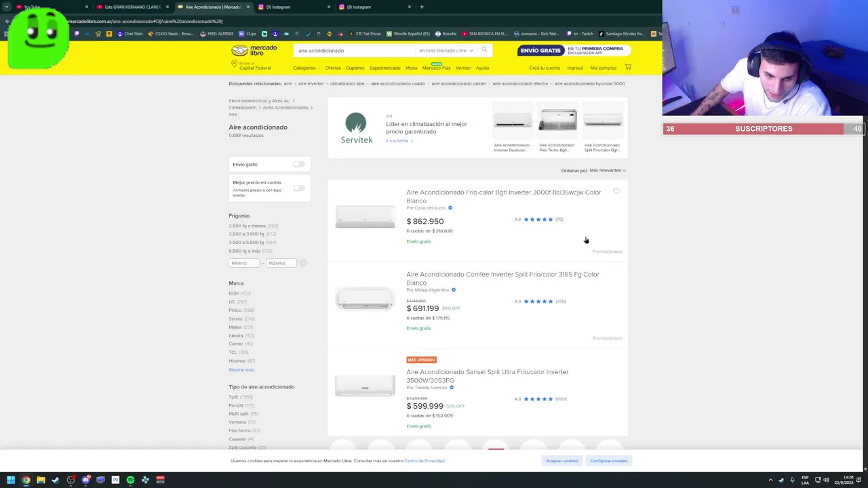Toggle the Envío gratis filter switch

[299, 164]
